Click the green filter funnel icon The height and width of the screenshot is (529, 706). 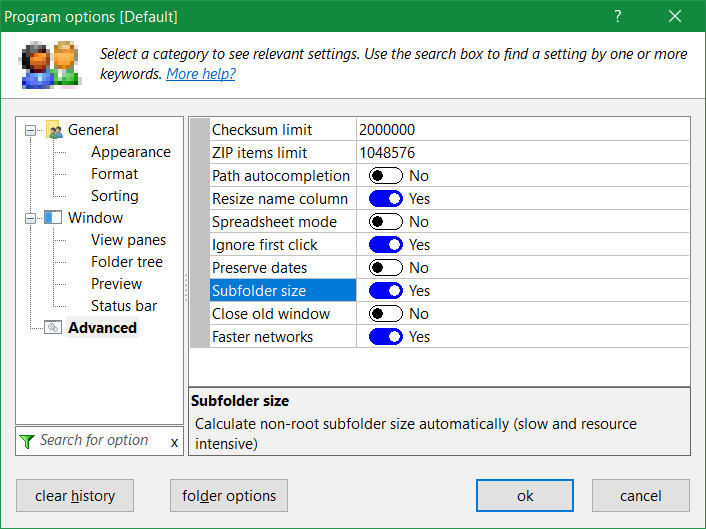(x=27, y=441)
